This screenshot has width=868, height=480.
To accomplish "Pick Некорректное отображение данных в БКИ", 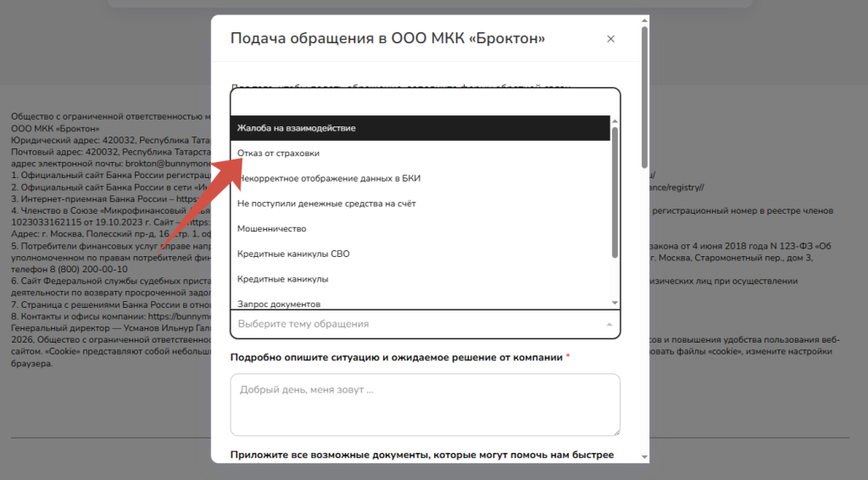I will 420,178.
